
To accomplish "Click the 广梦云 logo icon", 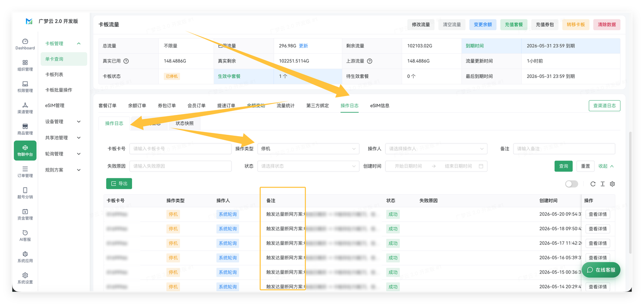I will [x=29, y=21].
